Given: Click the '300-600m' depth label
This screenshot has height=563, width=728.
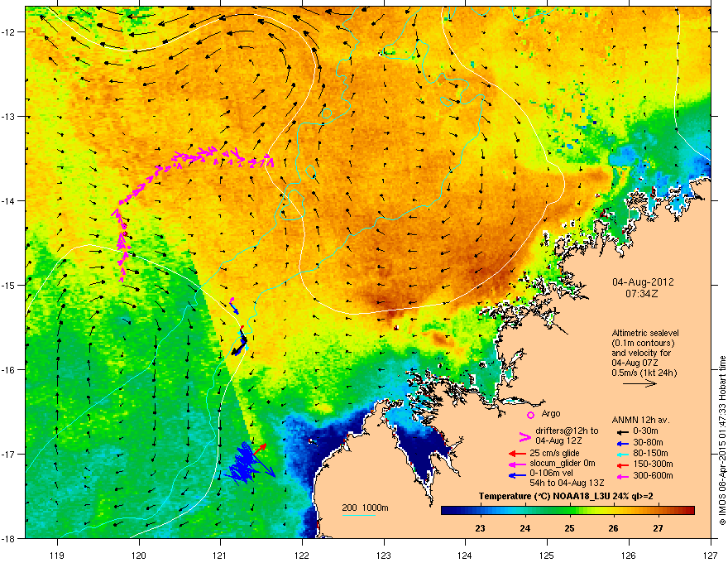Looking at the screenshot, I should tap(653, 475).
